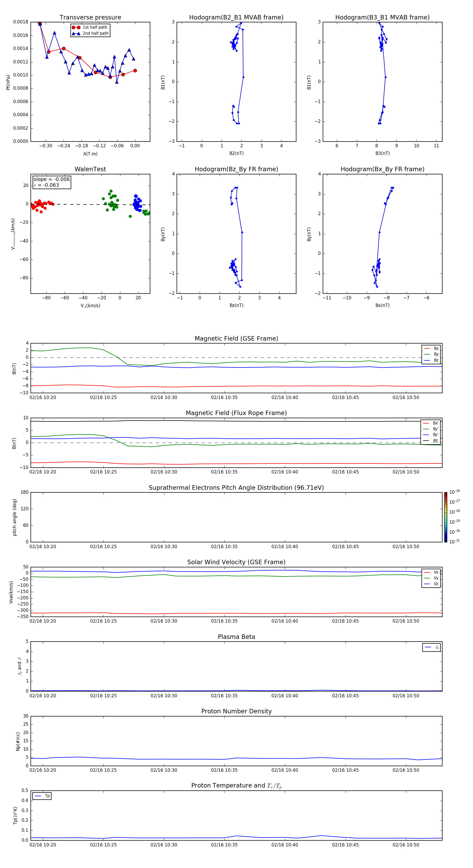473x868 pixels.
Task: Click the 10^-31 colorbar tick label
Action: pyautogui.click(x=455, y=542)
